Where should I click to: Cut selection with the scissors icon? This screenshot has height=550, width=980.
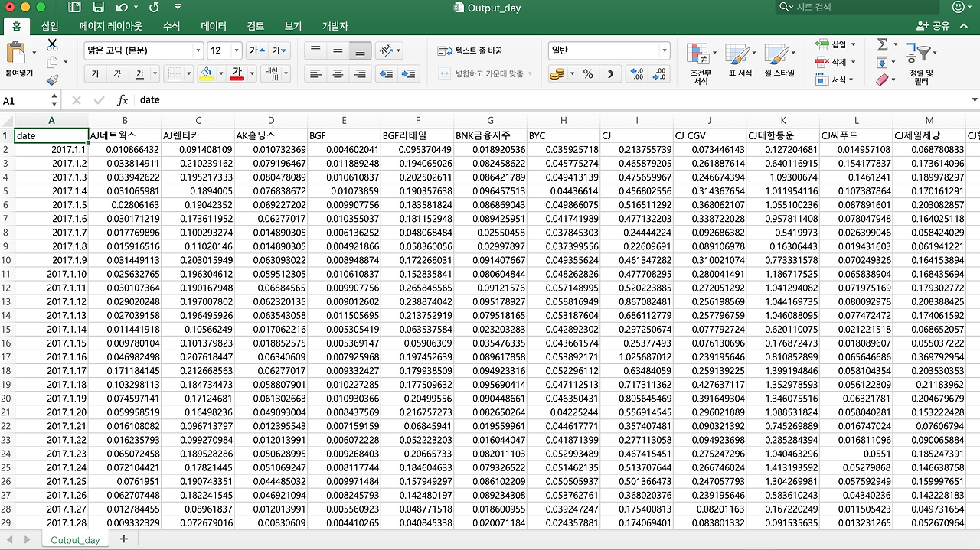[x=52, y=45]
